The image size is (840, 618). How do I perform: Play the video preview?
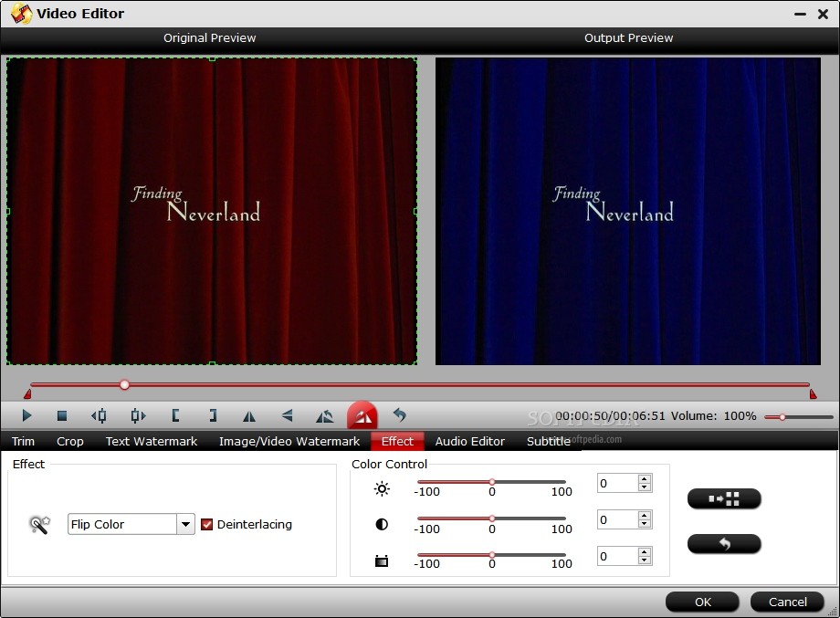pyautogui.click(x=26, y=415)
